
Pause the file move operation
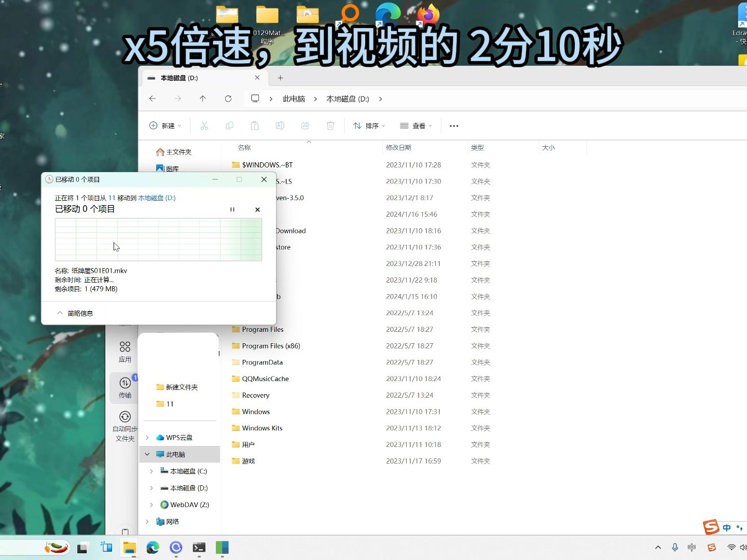coord(232,209)
